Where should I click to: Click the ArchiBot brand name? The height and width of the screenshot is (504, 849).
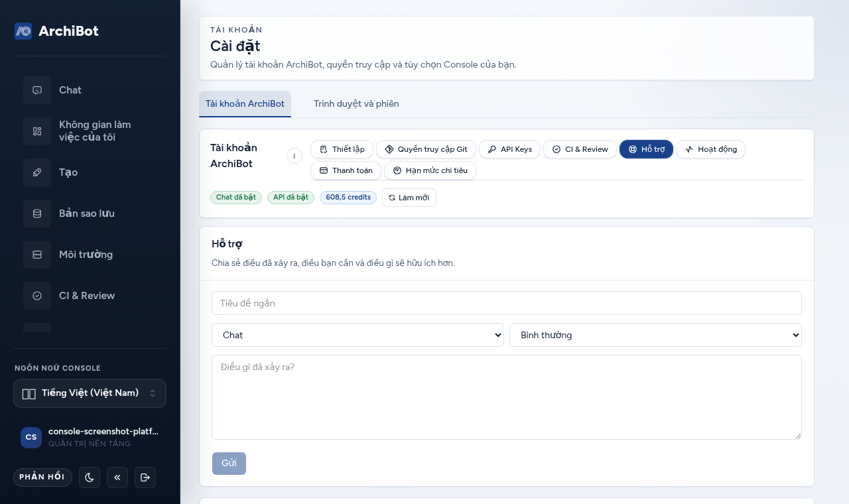click(x=68, y=31)
